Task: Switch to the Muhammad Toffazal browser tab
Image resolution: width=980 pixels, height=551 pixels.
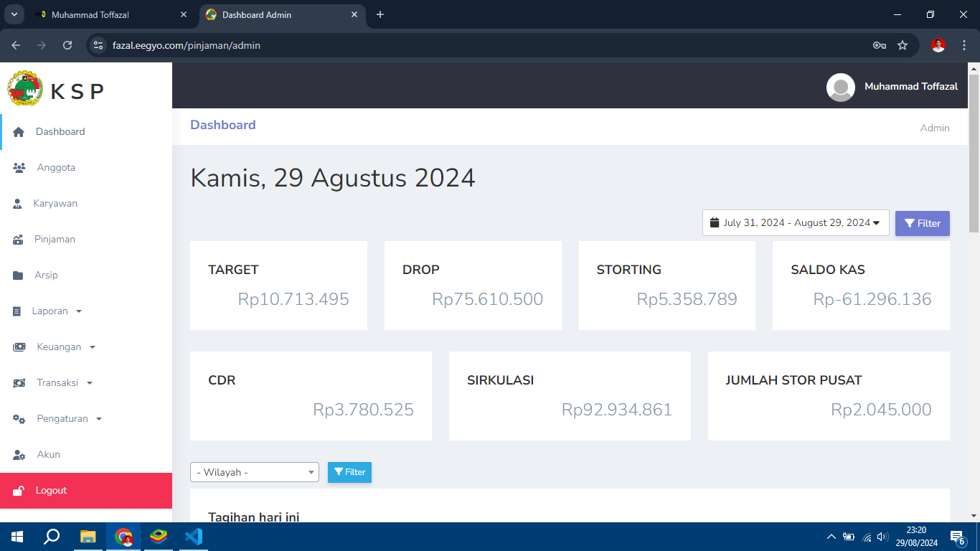Action: point(108,14)
